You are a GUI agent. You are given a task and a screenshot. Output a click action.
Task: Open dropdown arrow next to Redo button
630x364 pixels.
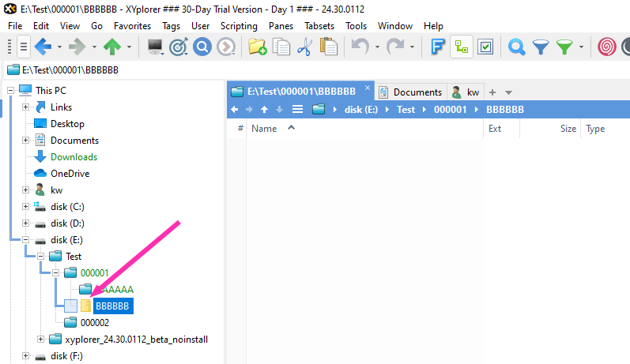pos(413,47)
